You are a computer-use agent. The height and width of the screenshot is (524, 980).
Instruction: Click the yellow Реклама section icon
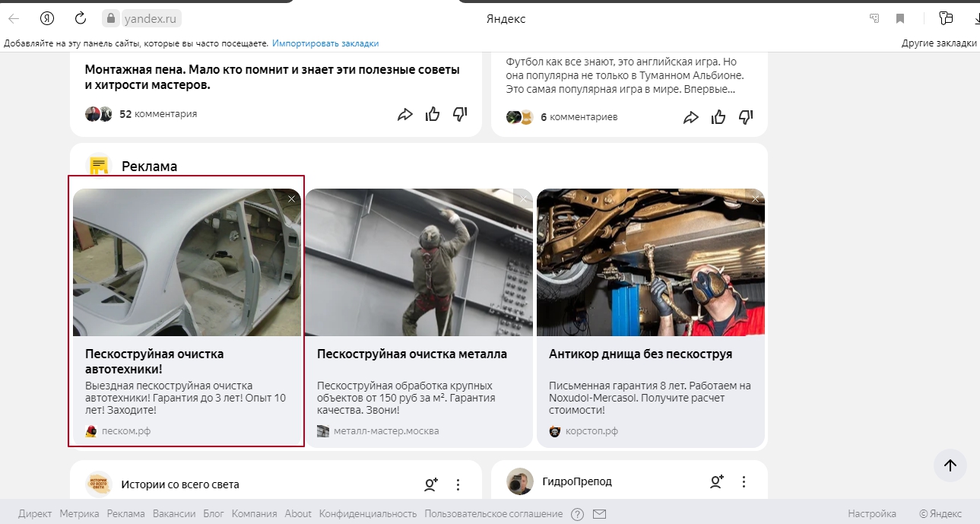99,166
